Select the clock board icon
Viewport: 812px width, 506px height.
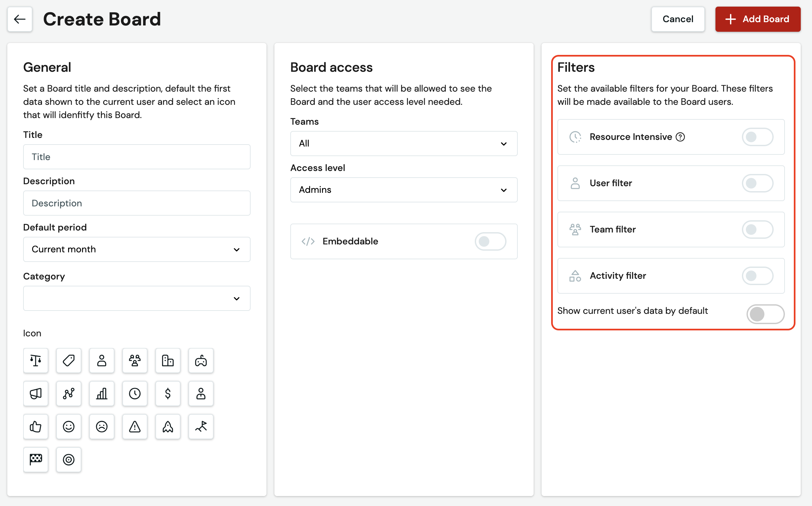135,394
